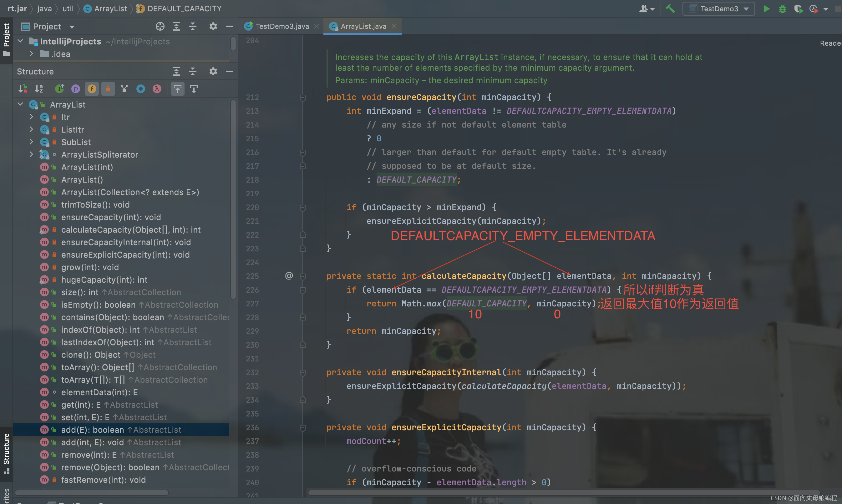Click the Build hammer icon
The height and width of the screenshot is (504, 842).
point(670,9)
